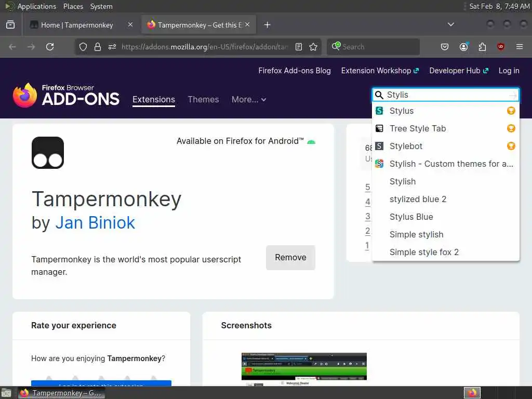This screenshot has height=399, width=532.
Task: Open Firefox View icon left of tabs
Action: 10,25
